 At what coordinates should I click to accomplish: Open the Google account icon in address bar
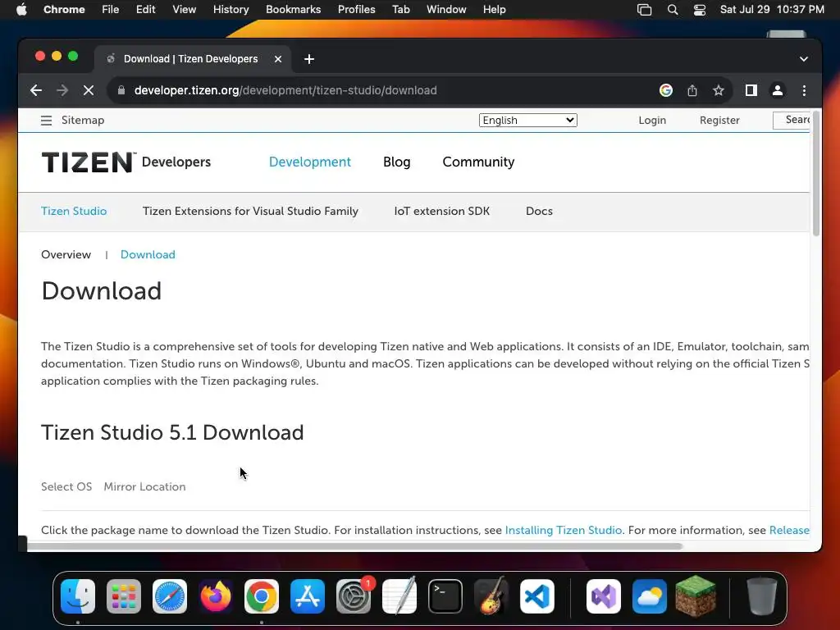pos(666,90)
